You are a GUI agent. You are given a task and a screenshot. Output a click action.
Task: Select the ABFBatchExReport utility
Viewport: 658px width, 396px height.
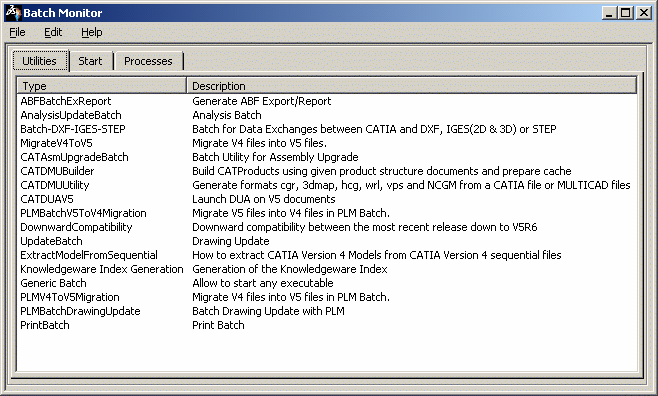pyautogui.click(x=65, y=101)
